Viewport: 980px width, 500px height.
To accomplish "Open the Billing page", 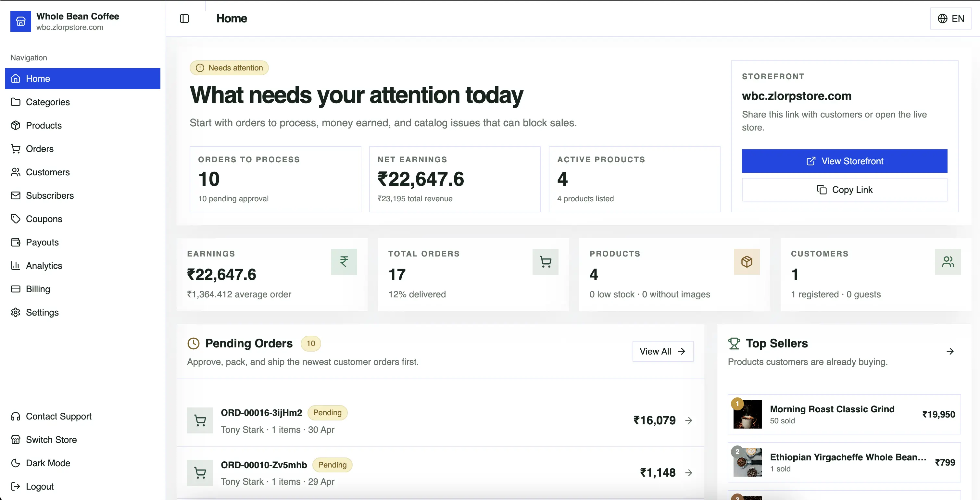I will click(x=83, y=289).
